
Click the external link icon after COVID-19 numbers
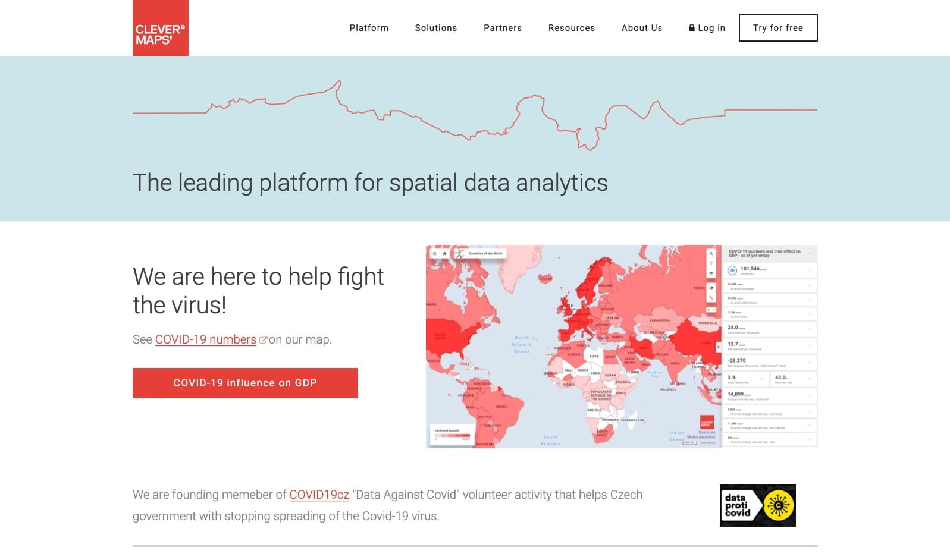pyautogui.click(x=263, y=340)
